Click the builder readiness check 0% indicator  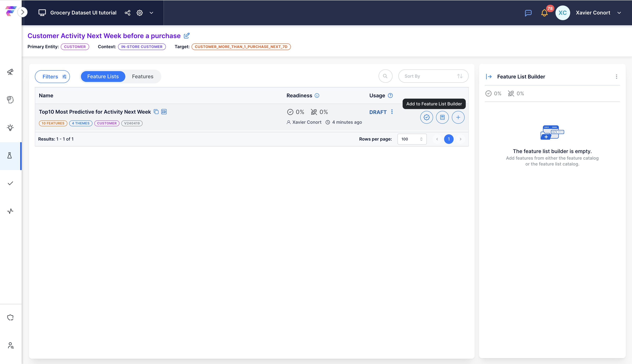pos(493,93)
